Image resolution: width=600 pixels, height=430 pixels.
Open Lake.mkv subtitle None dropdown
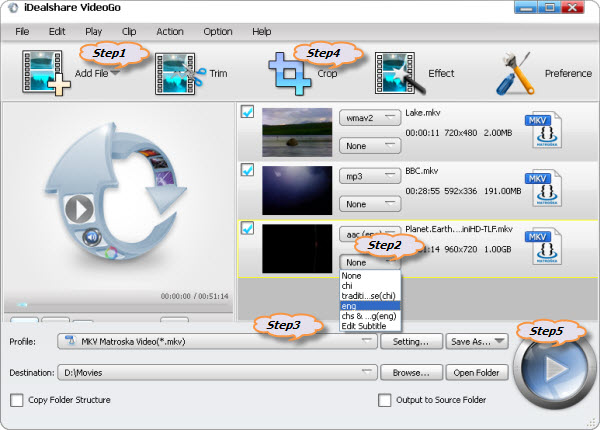(370, 146)
